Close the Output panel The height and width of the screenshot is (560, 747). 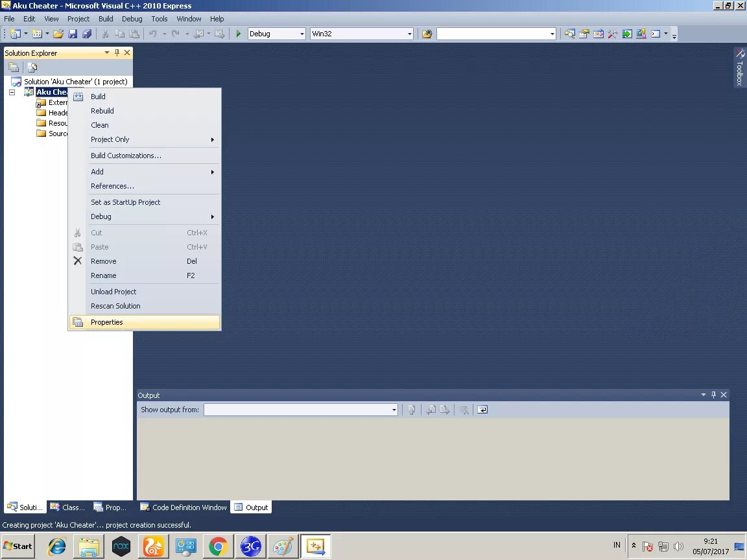tap(724, 395)
